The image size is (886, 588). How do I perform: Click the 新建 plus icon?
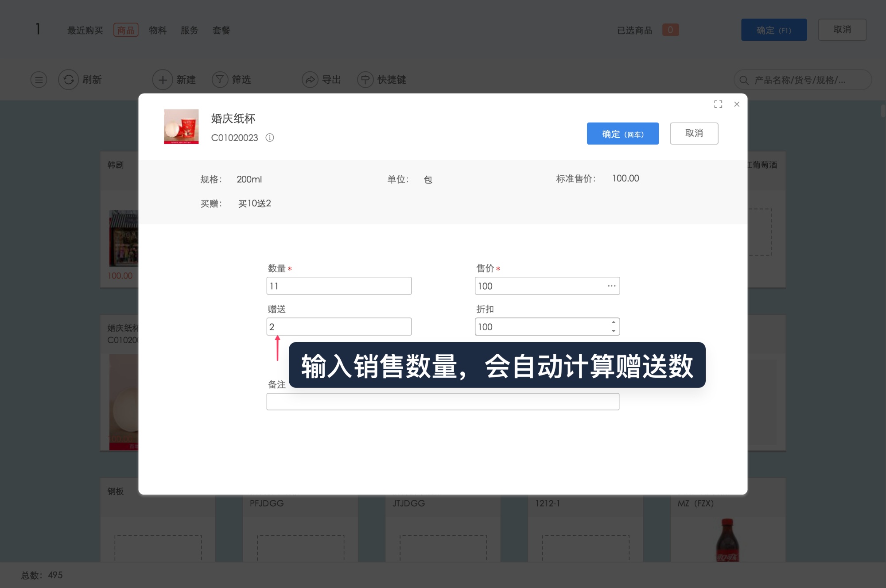coord(163,80)
